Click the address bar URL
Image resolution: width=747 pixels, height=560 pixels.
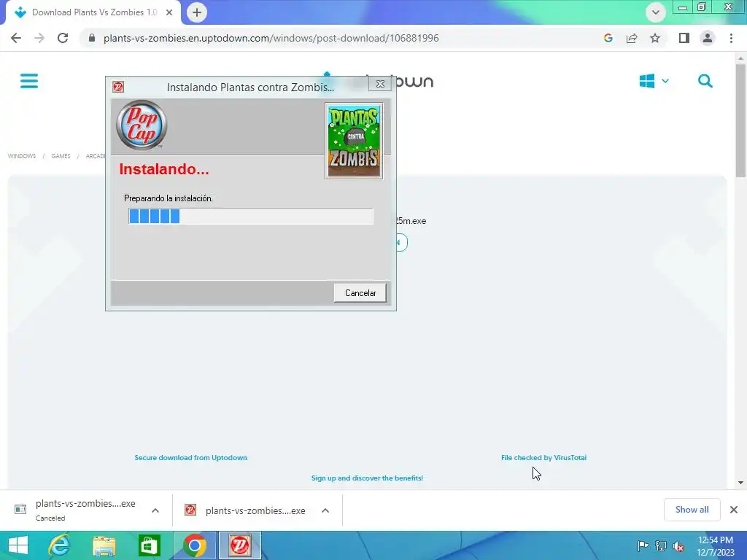tap(271, 38)
